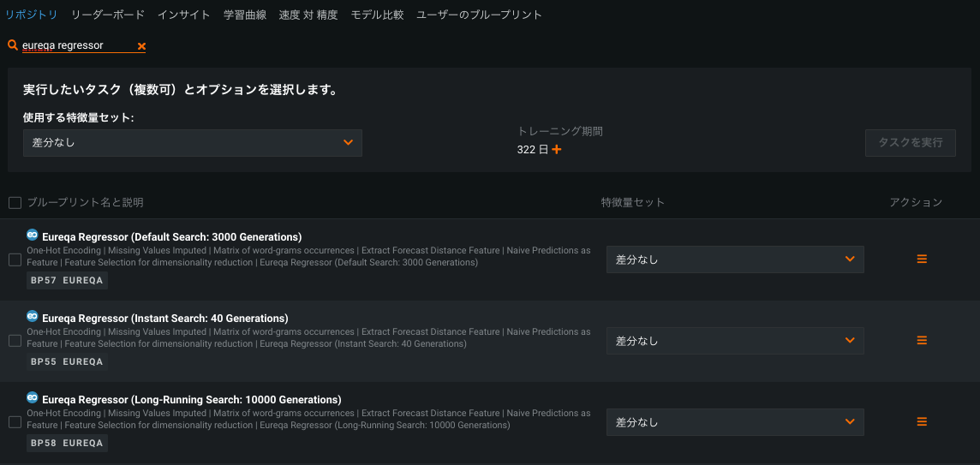Click the EUREQA tag next to BP57

(x=83, y=281)
